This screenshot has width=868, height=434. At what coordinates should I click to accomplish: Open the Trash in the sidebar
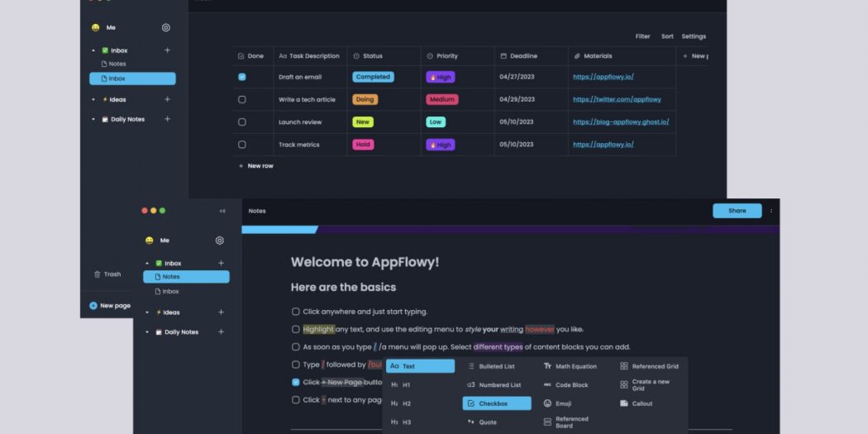(x=107, y=274)
